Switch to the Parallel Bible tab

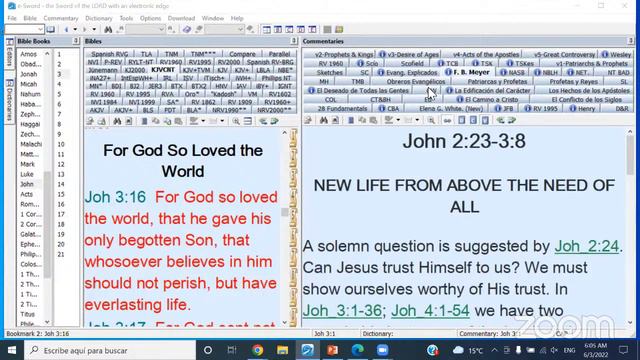coord(280,54)
